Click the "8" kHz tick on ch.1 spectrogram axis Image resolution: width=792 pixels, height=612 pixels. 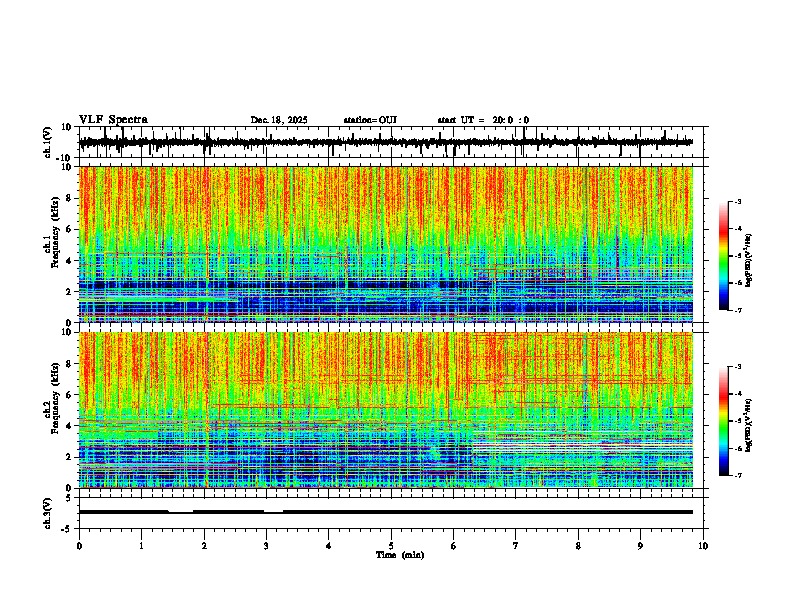click(x=71, y=198)
